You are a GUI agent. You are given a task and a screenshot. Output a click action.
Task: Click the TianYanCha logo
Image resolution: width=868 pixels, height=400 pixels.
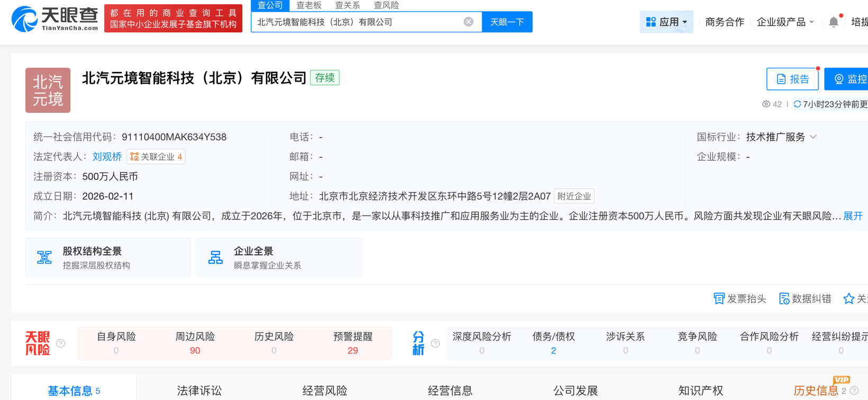coord(55,19)
